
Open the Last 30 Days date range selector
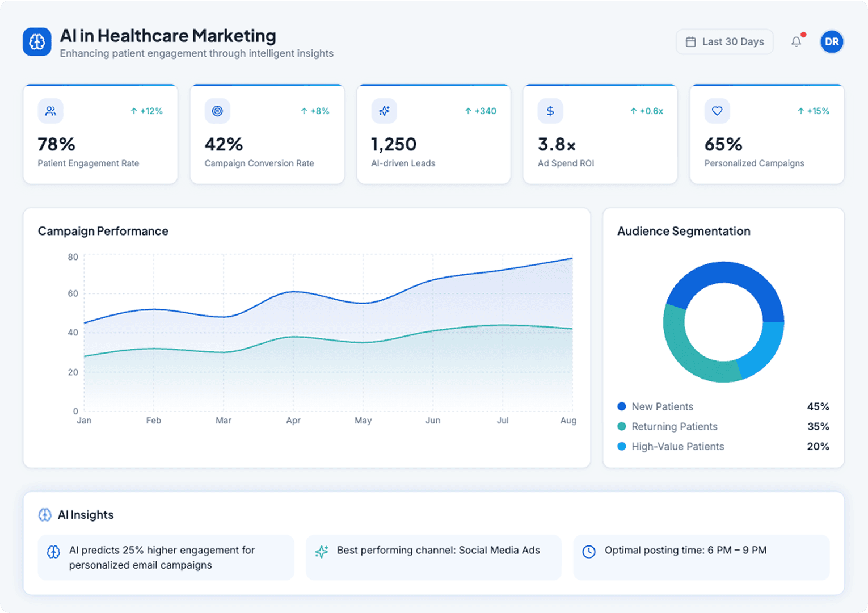(724, 41)
